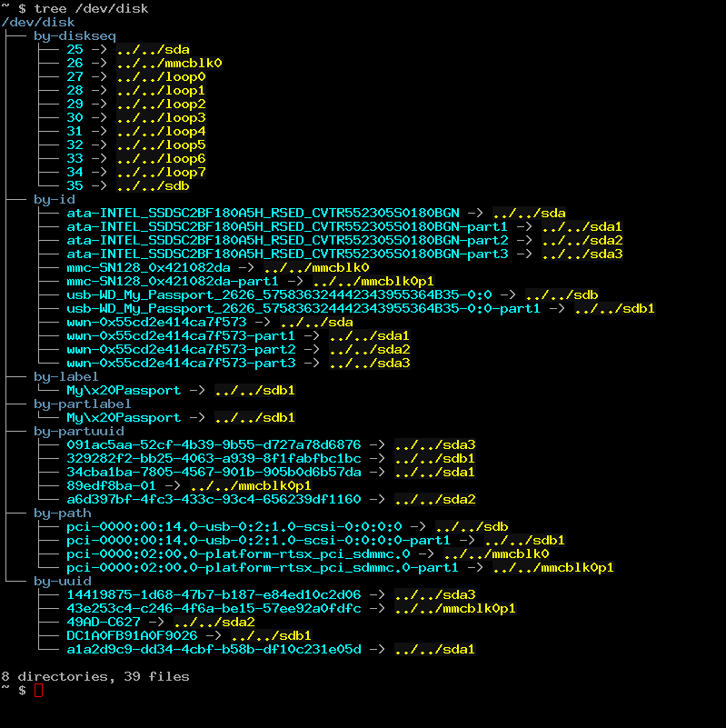This screenshot has width=726, height=728.
Task: Select wwn-0x55cd2e414ca7f573-part3 entry
Action: click(x=181, y=363)
